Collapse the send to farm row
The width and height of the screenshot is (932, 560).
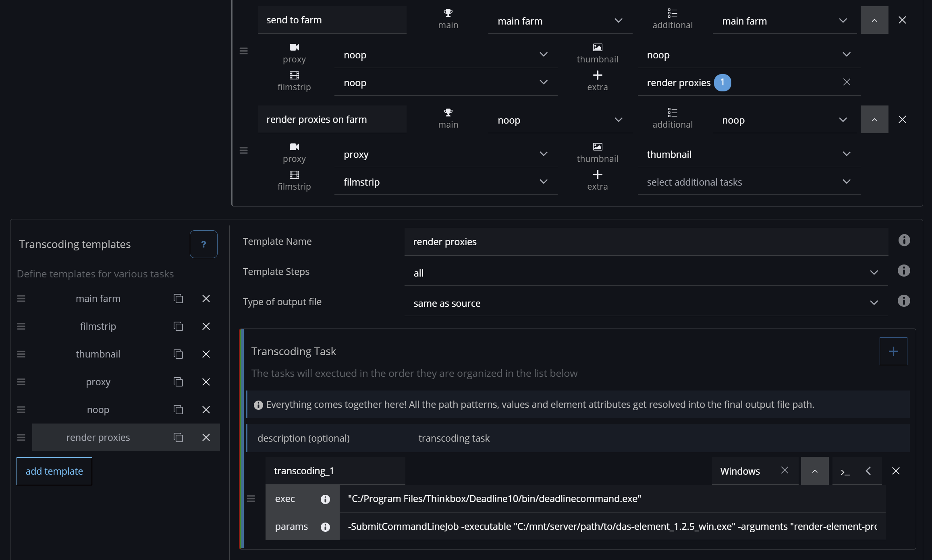pos(874,20)
